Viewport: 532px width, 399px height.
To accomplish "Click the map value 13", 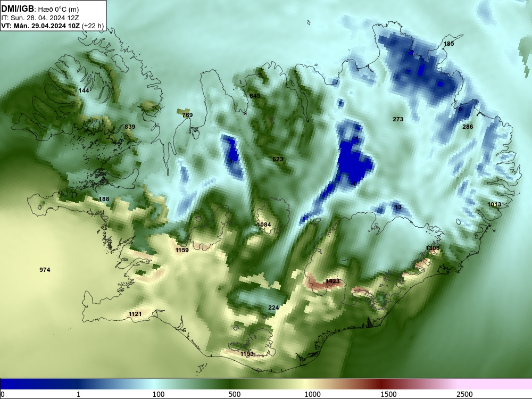I will [398, 207].
